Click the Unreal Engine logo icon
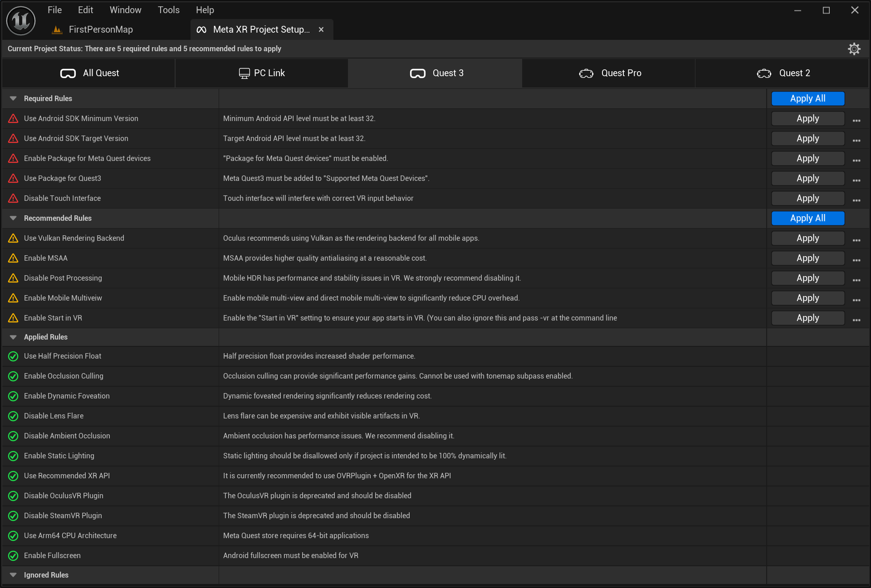 pos(20,20)
